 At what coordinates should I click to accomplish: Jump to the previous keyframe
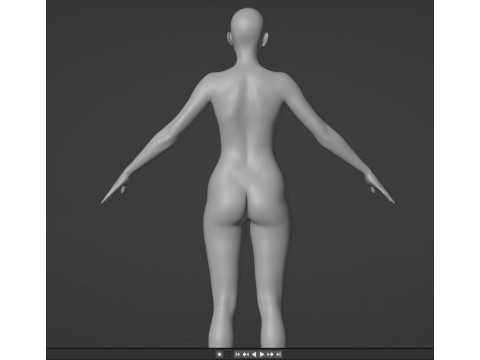tap(246, 354)
